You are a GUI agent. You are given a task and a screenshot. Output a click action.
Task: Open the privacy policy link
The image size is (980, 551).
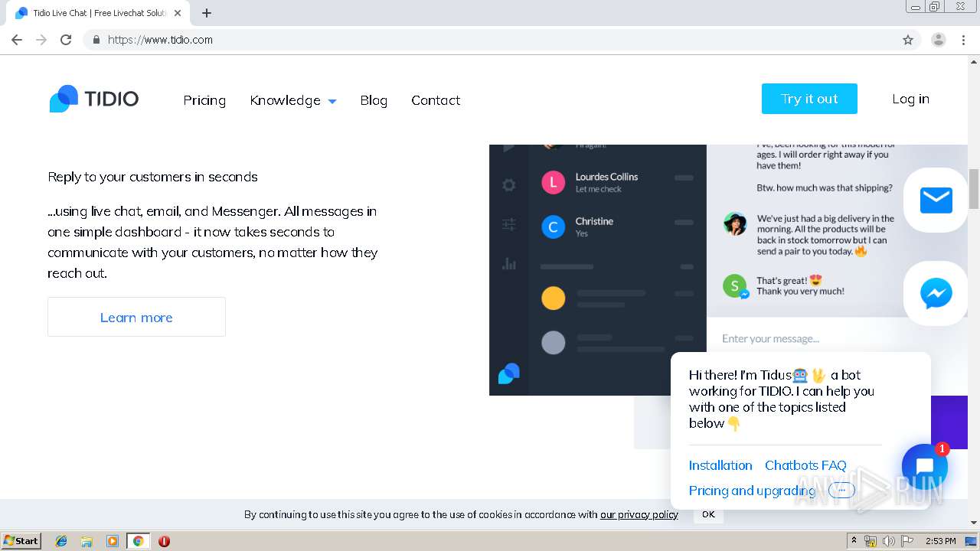pos(639,514)
